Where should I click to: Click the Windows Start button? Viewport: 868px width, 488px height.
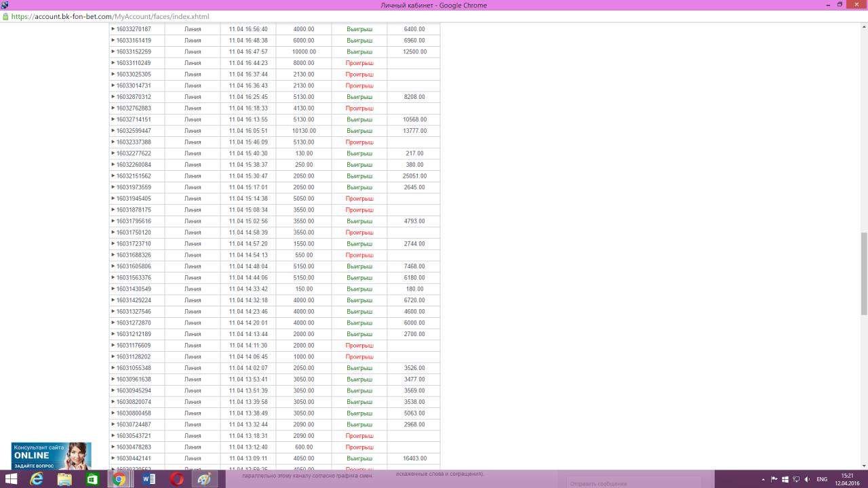(x=11, y=479)
